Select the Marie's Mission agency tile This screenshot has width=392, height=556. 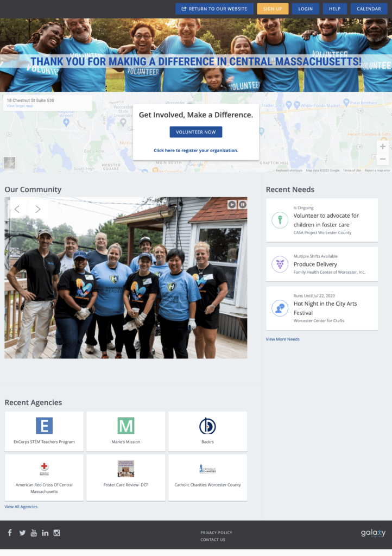pyautogui.click(x=126, y=431)
